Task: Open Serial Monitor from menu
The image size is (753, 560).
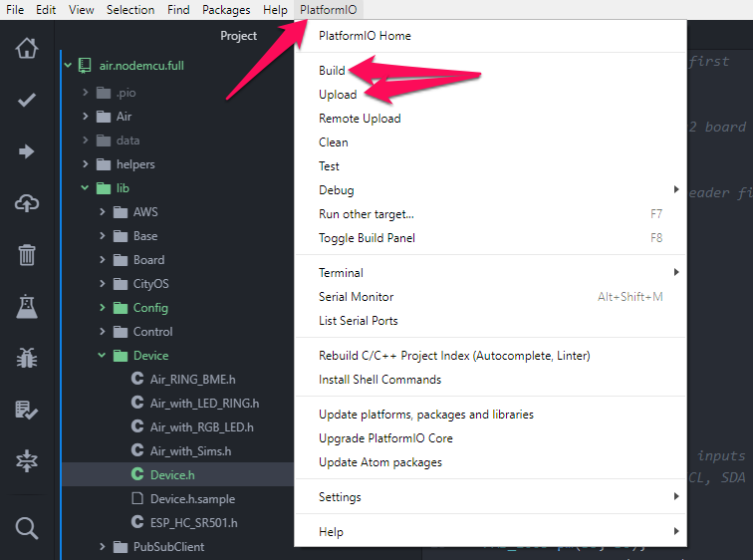Action: (x=490, y=297)
